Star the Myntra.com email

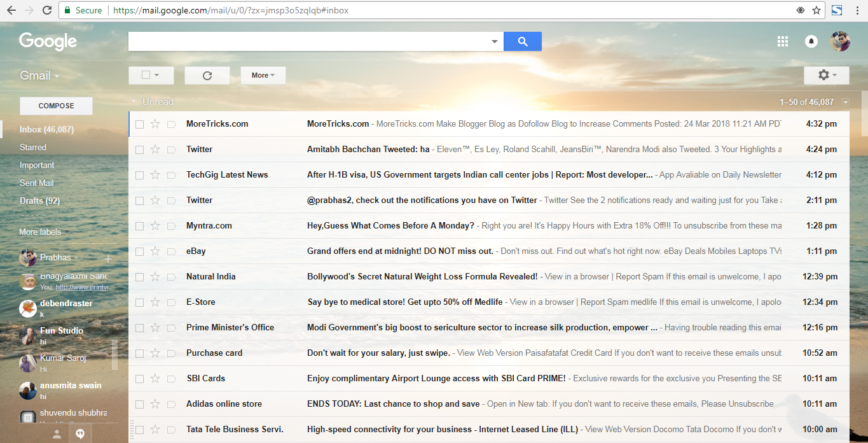click(x=155, y=226)
